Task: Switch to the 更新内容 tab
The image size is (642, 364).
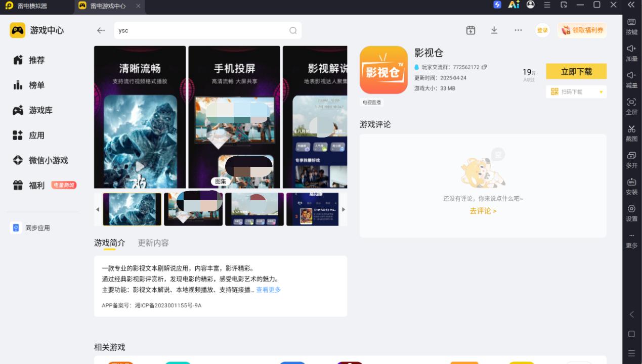Action: click(153, 243)
